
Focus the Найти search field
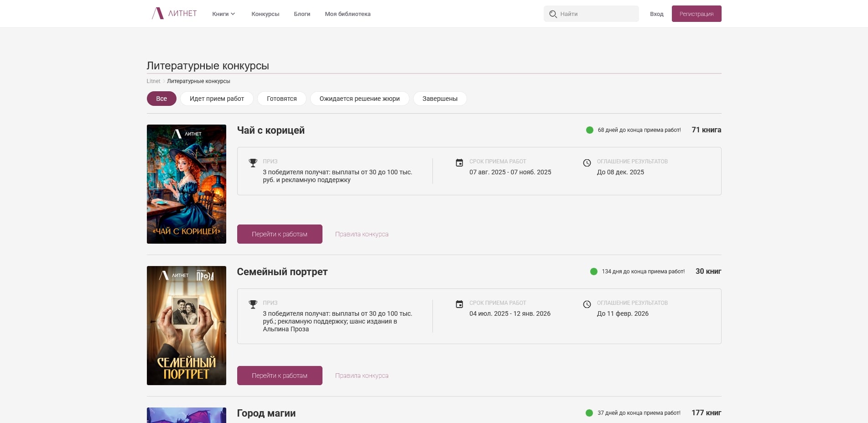point(597,14)
